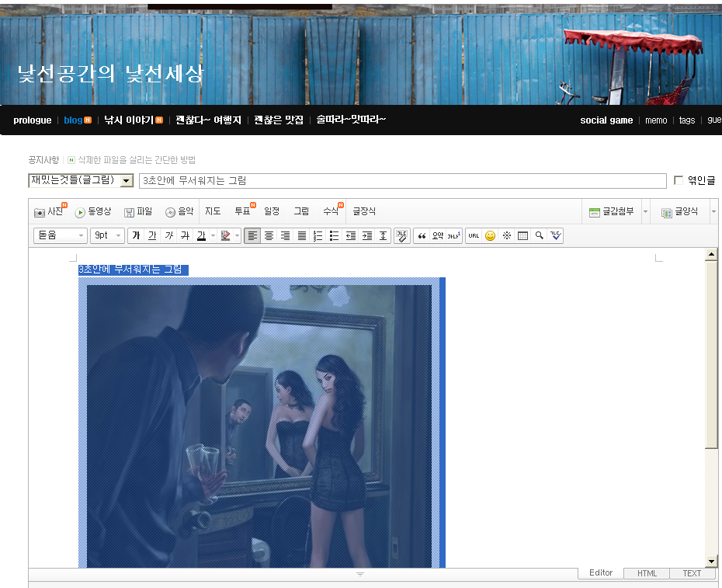Screen dimensions: 722x588
Task: Align text right
Action: pos(286,235)
